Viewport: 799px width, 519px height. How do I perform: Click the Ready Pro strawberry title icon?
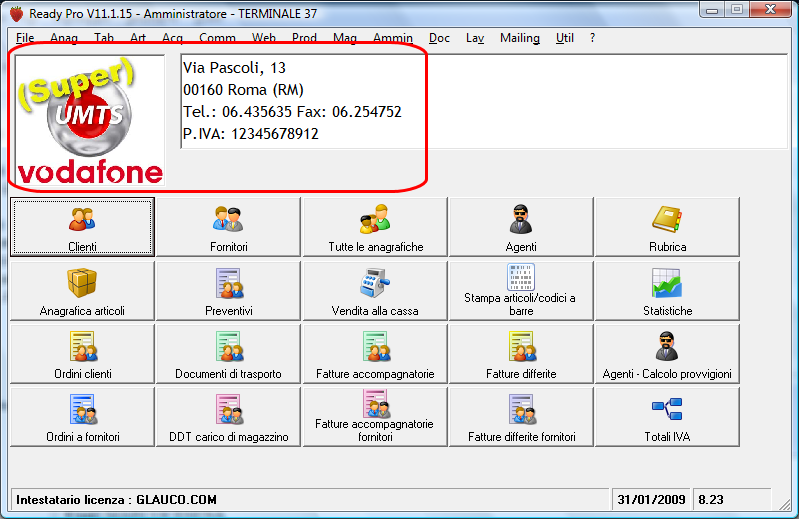click(17, 14)
